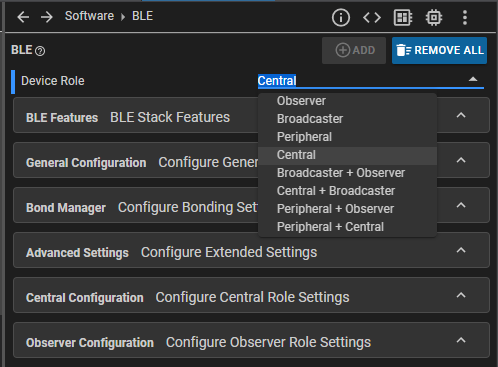The height and width of the screenshot is (367, 498).
Task: Open the vertical three-dot menu
Action: [465, 17]
